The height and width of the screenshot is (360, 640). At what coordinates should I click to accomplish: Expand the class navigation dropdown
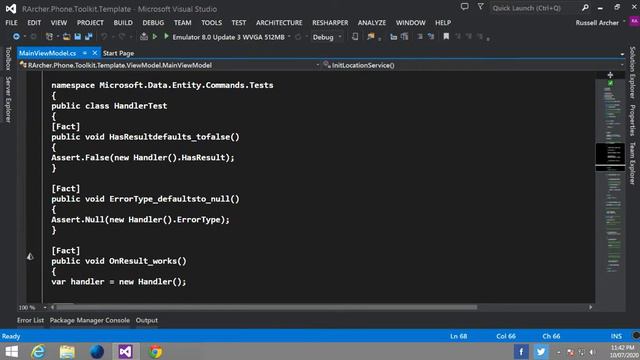point(317,65)
